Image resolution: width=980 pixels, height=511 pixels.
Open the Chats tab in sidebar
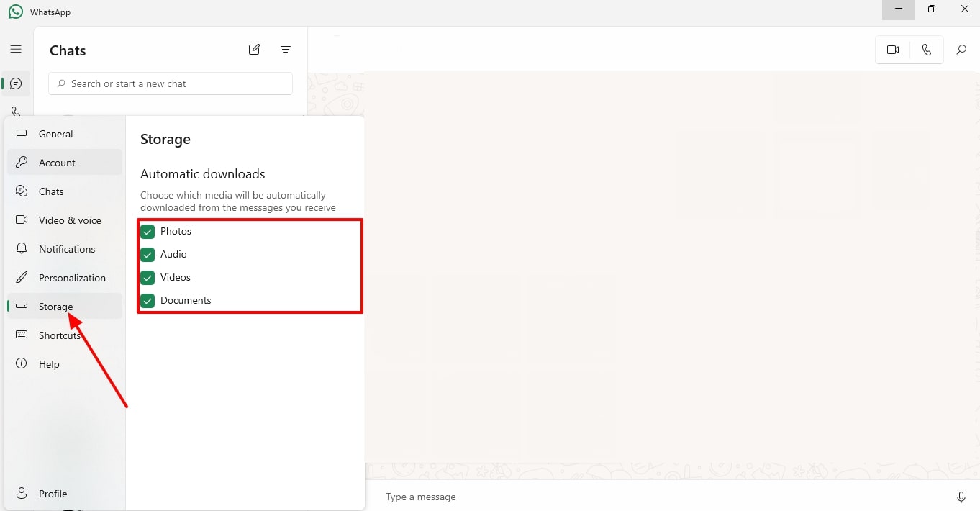pyautogui.click(x=16, y=83)
